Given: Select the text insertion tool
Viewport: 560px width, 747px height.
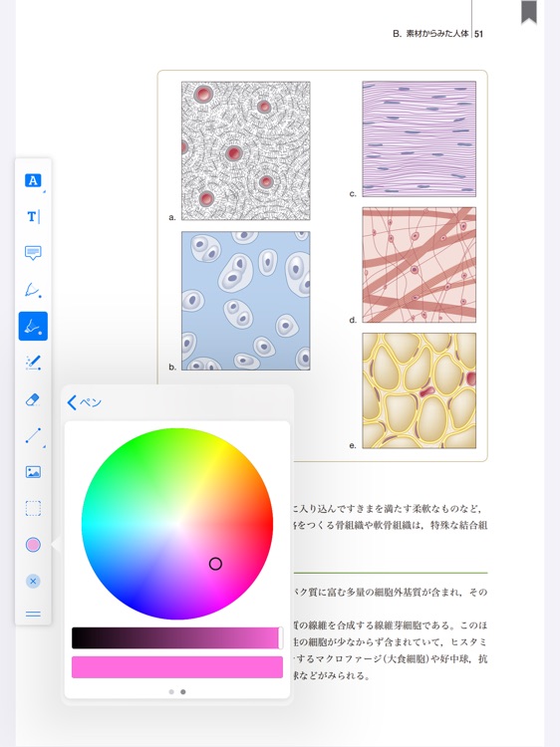Looking at the screenshot, I should [33, 217].
